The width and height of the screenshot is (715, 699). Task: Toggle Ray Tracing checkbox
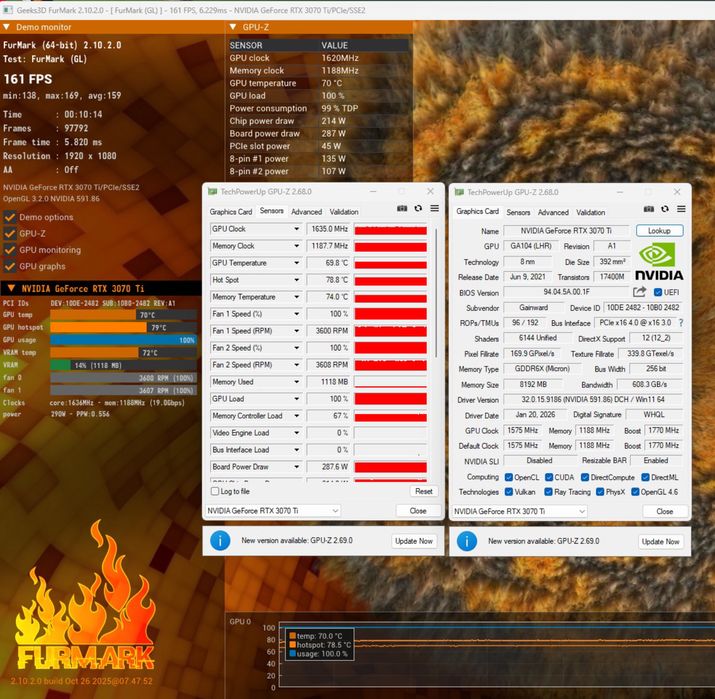[549, 492]
